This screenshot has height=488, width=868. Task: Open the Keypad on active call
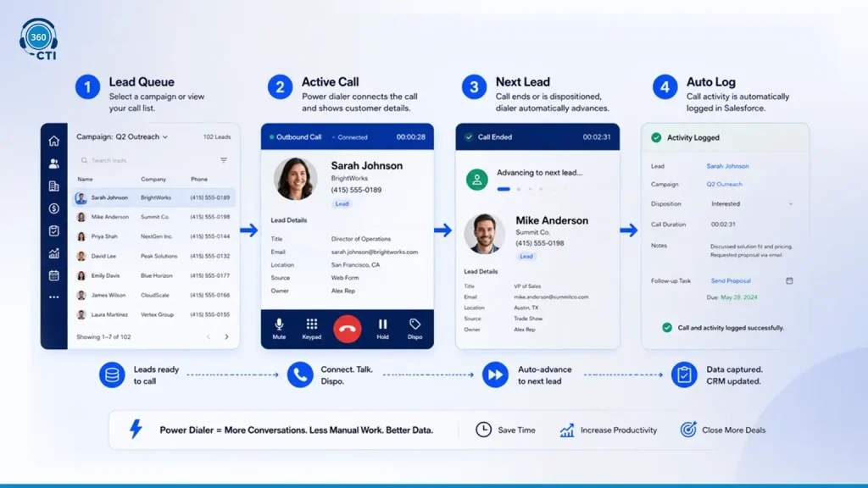(312, 329)
